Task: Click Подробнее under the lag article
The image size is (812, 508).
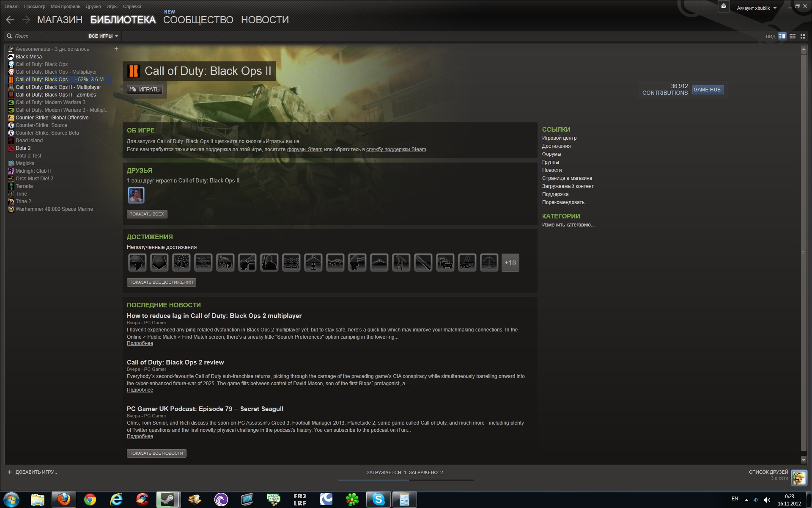Action: [140, 343]
